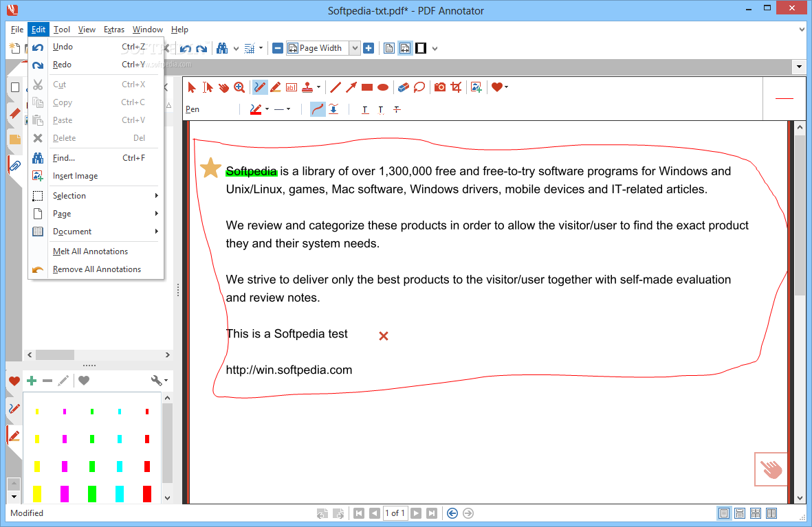The image size is (812, 527).
Task: Click the Find binoculars toolbar icon
Action: click(222, 48)
